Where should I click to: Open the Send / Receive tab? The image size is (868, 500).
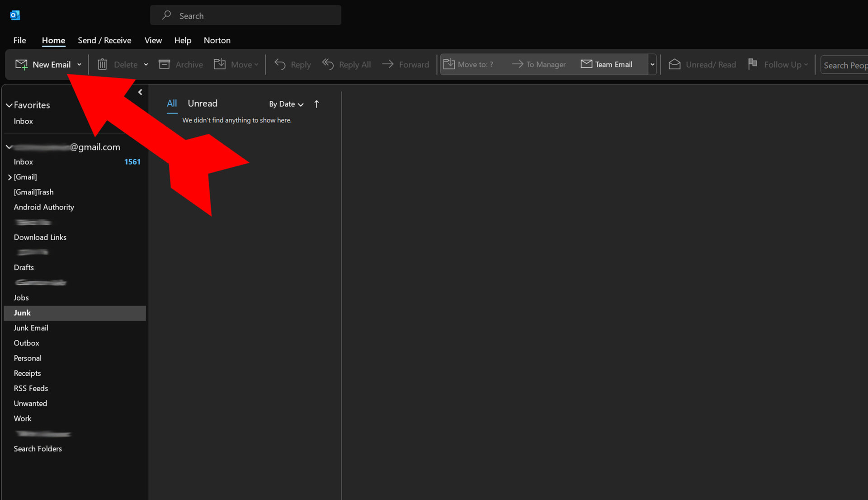pyautogui.click(x=104, y=40)
